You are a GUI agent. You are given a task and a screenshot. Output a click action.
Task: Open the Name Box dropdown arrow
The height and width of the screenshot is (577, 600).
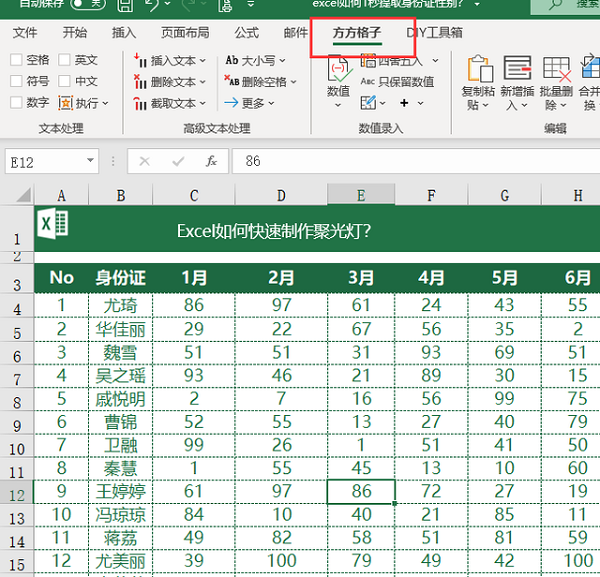point(91,161)
